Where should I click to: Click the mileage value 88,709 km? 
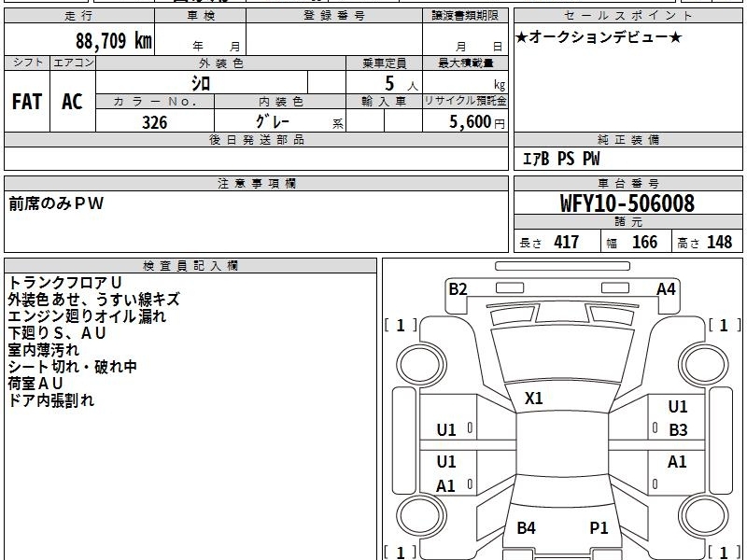pos(113,41)
